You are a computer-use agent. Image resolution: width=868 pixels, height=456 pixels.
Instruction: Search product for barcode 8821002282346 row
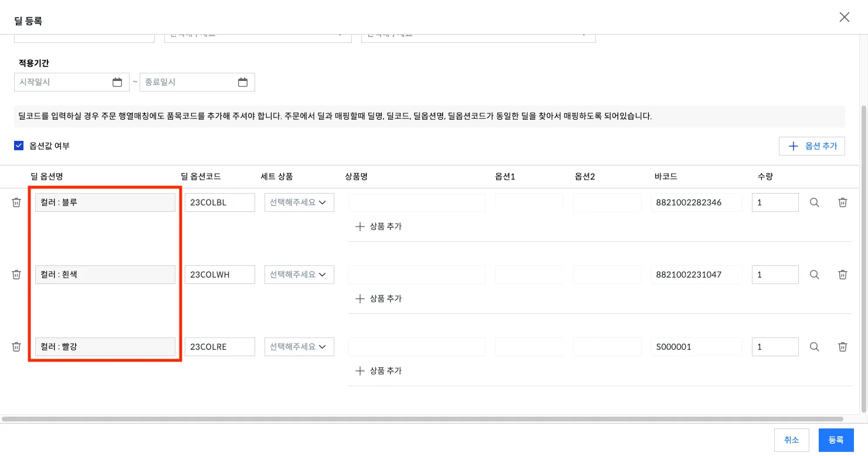814,202
